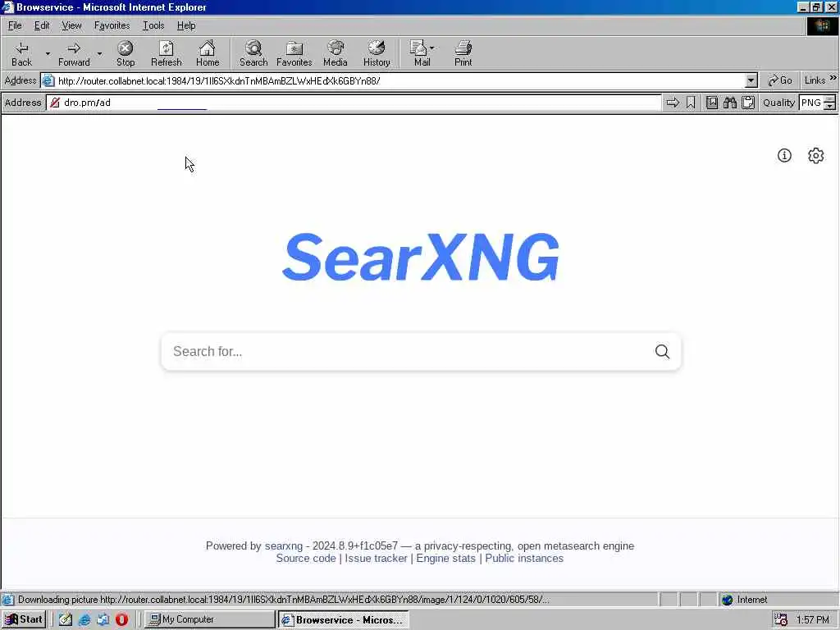Click the Quality PNG value field
This screenshot has width=840, height=630.
pos(811,103)
